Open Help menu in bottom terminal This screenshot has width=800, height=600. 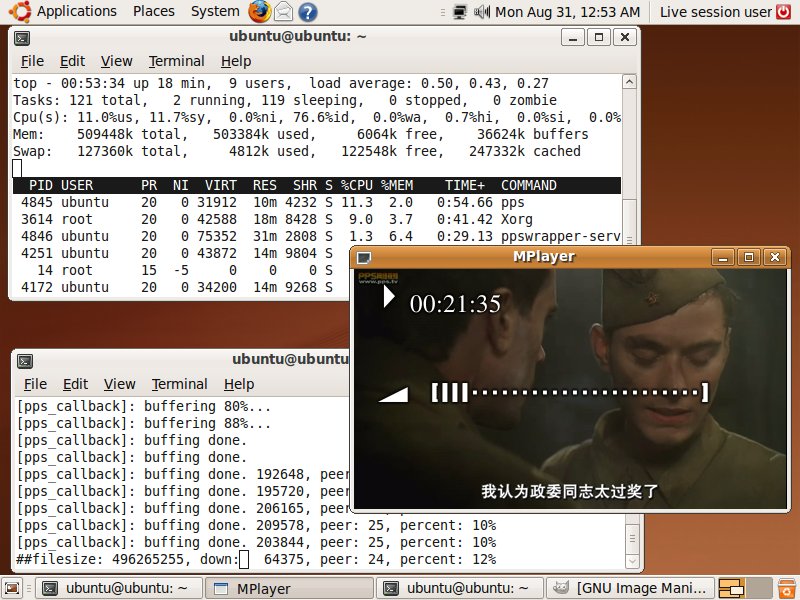tap(239, 384)
